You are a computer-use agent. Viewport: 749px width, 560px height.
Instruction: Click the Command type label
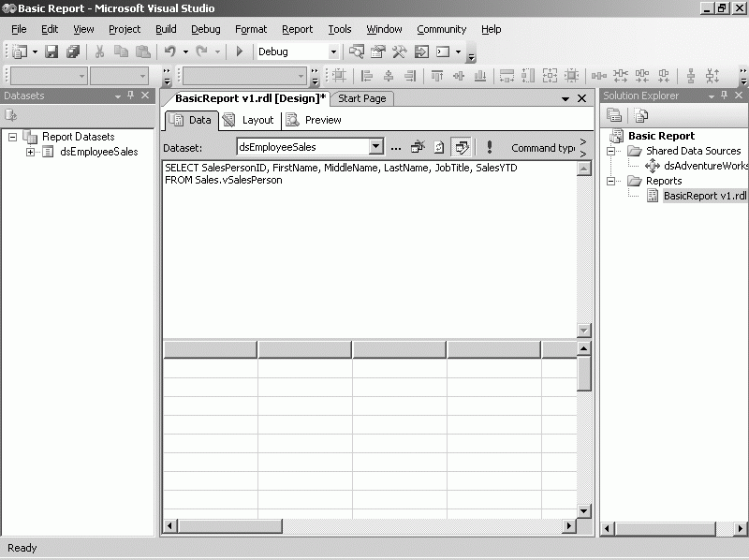tap(543, 148)
